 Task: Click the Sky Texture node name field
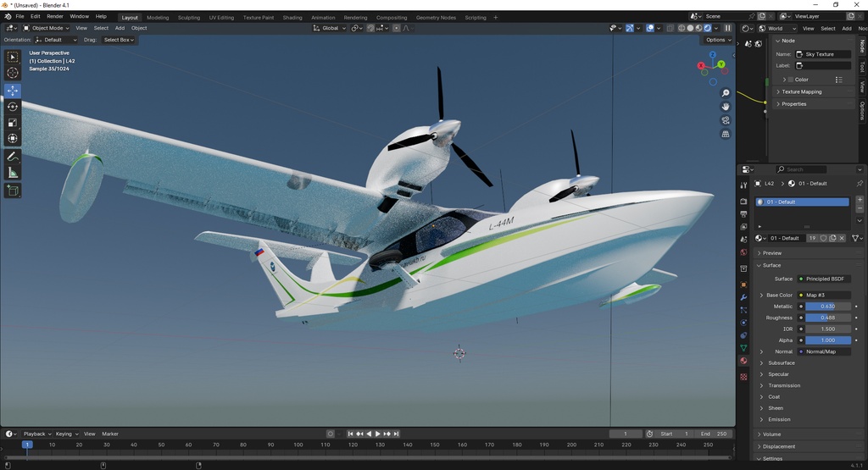click(822, 54)
